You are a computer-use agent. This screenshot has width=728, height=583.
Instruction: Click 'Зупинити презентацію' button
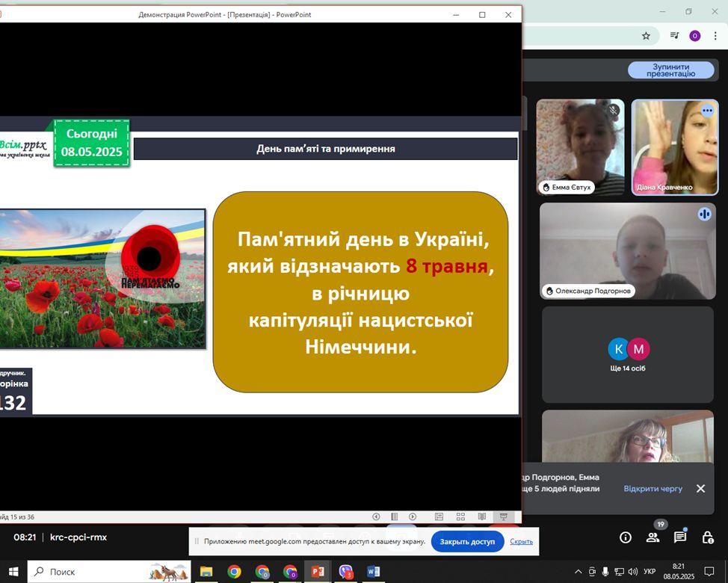pos(670,70)
